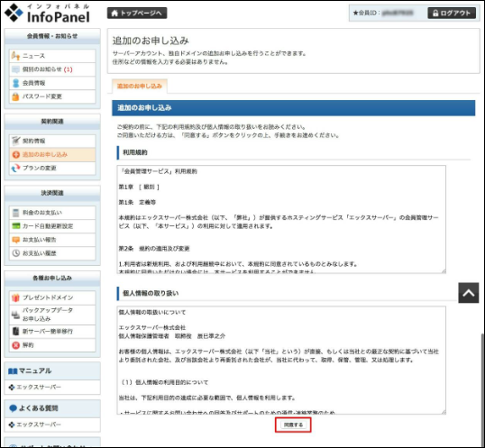The image size is (485, 448).
Task: Click the person icon beside 会員情報
Action: 15,83
